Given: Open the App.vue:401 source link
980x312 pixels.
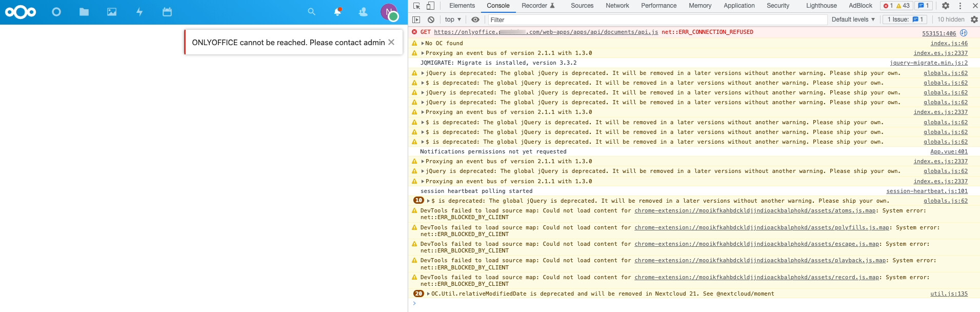Looking at the screenshot, I should 949,152.
